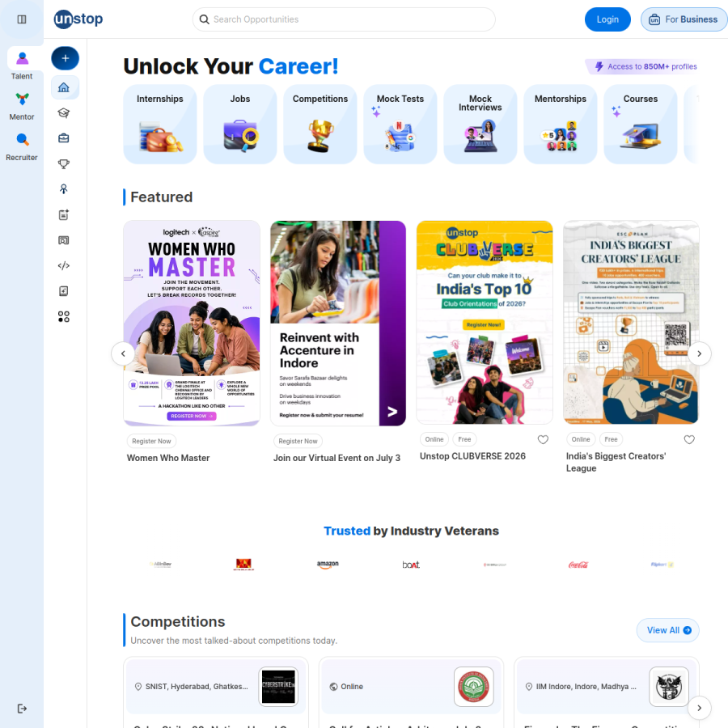Viewport: 728px width, 728px height.
Task: Click the Search Opportunities field
Action: (x=344, y=19)
